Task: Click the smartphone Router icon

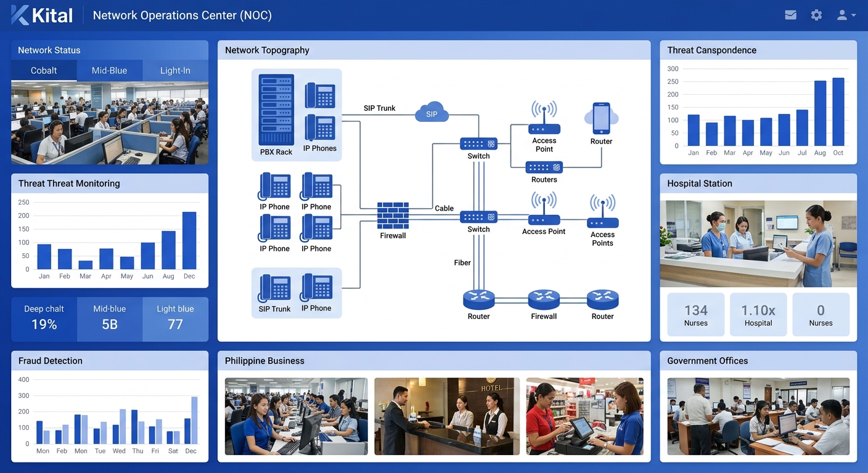Action: point(601,118)
